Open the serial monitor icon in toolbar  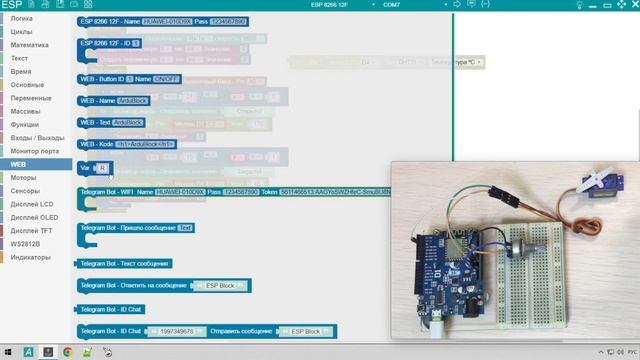tap(471, 4)
